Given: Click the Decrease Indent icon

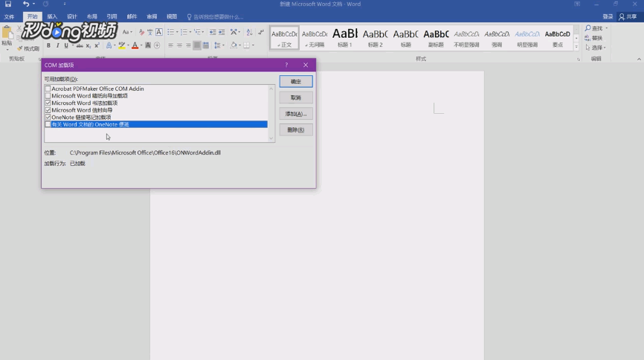Looking at the screenshot, I should (213, 32).
